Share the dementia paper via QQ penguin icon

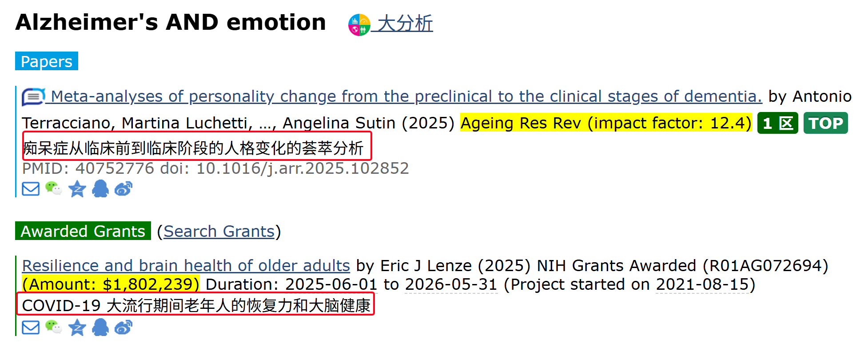pos(100,189)
